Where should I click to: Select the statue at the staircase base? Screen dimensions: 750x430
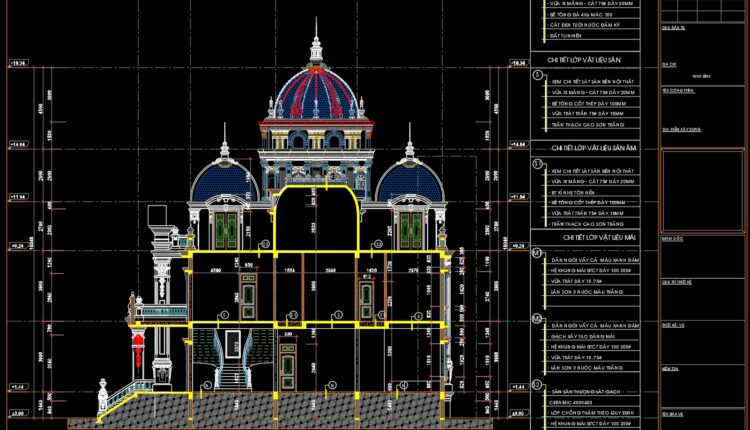102,396
